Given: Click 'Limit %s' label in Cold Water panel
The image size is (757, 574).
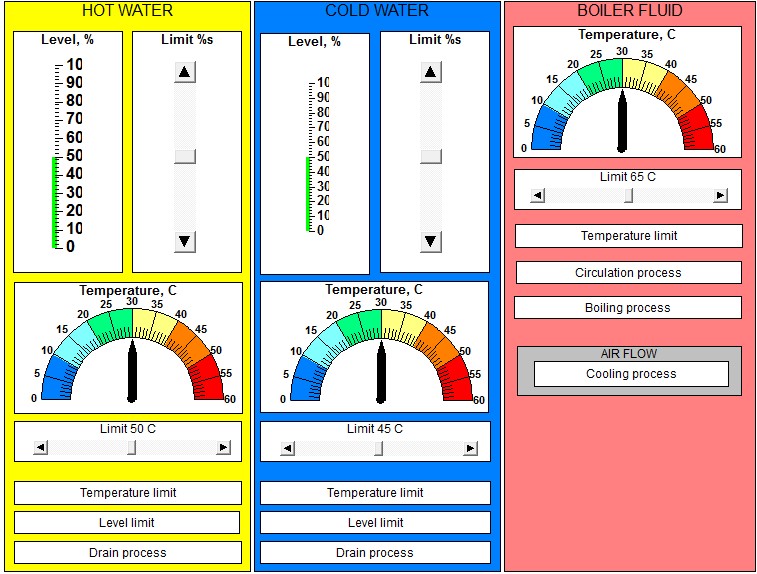Looking at the screenshot, I should [x=435, y=40].
